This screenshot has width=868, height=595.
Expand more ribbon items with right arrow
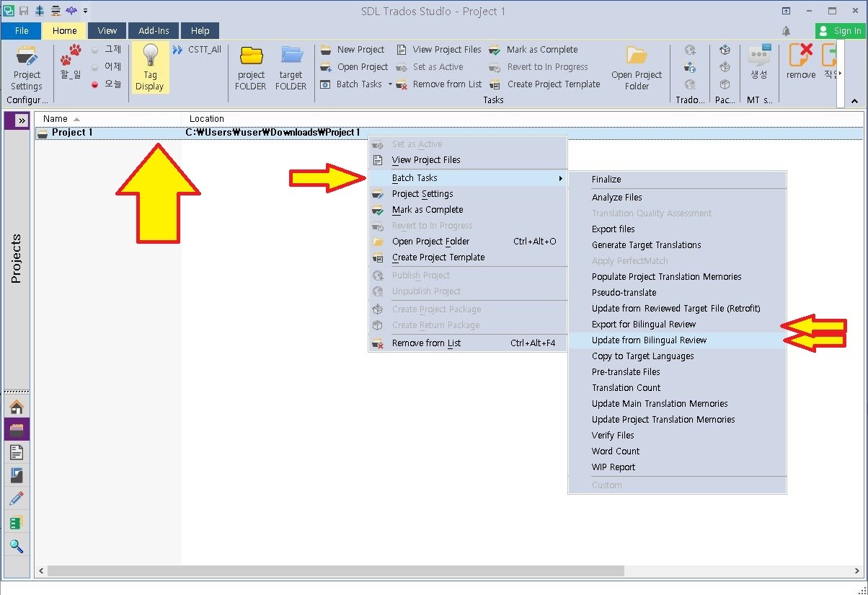pos(838,74)
